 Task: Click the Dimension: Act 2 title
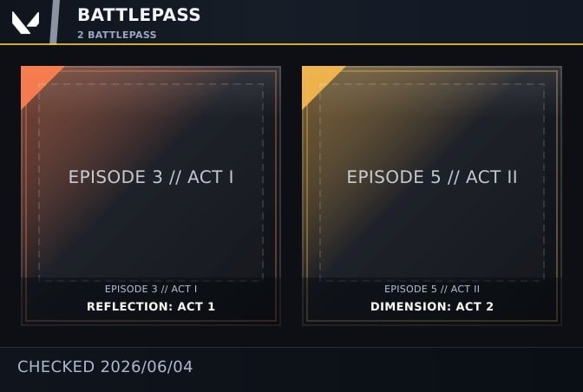click(432, 306)
